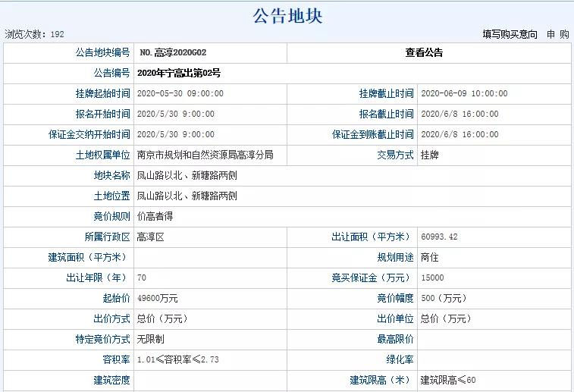Open the 填写购买意向 link
This screenshot has width=574, height=392.
[510, 34]
